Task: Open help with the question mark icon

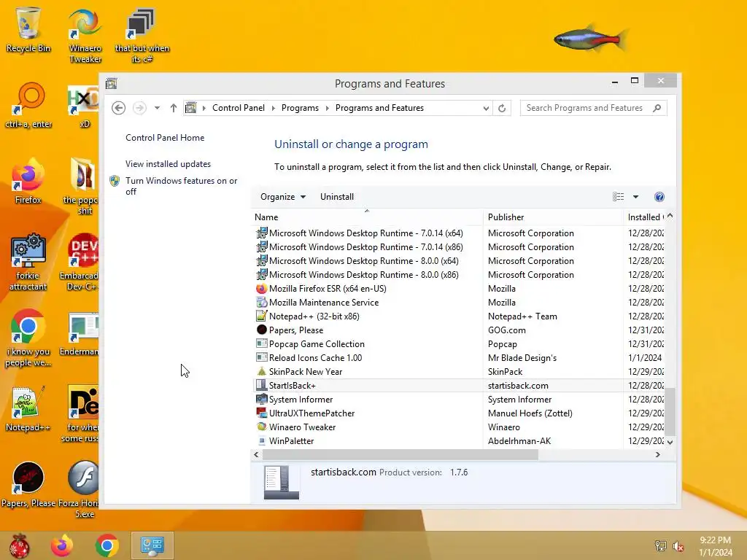Action: point(659,197)
